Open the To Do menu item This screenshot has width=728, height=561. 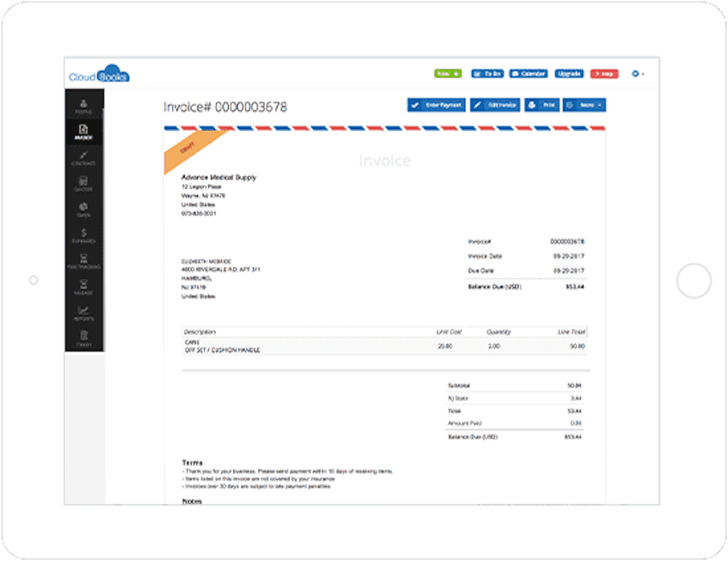click(488, 73)
